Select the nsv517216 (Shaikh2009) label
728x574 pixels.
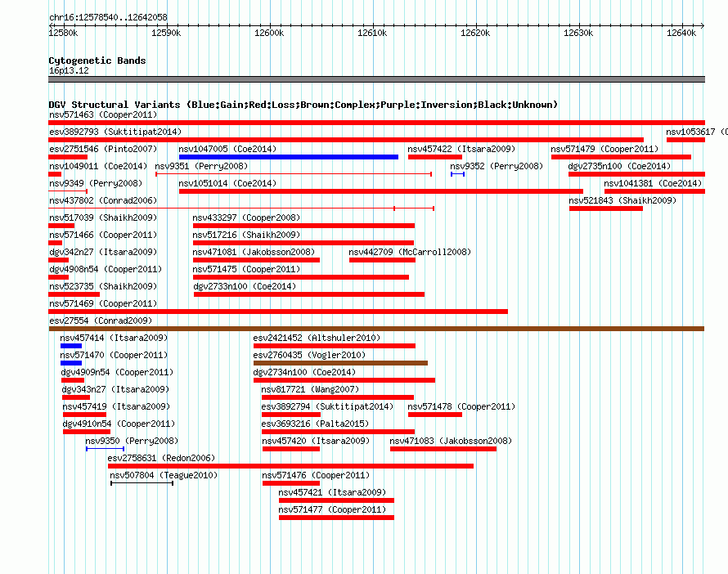point(246,235)
